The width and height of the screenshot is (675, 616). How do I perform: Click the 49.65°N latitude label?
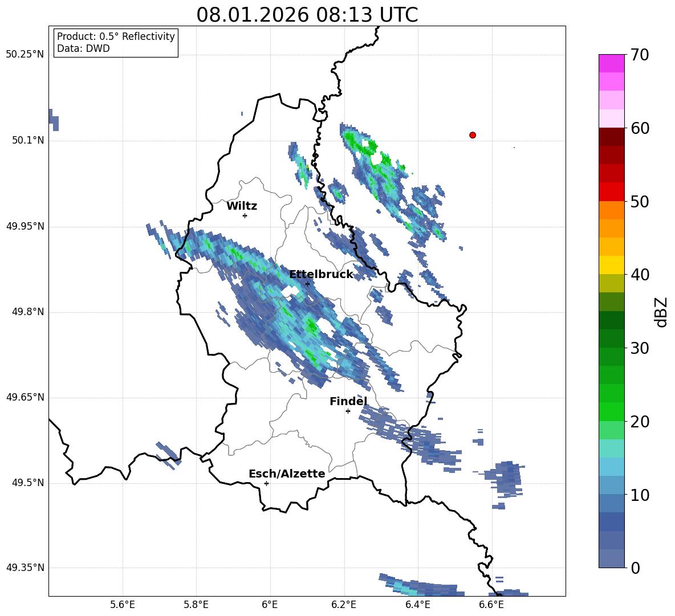(25, 397)
